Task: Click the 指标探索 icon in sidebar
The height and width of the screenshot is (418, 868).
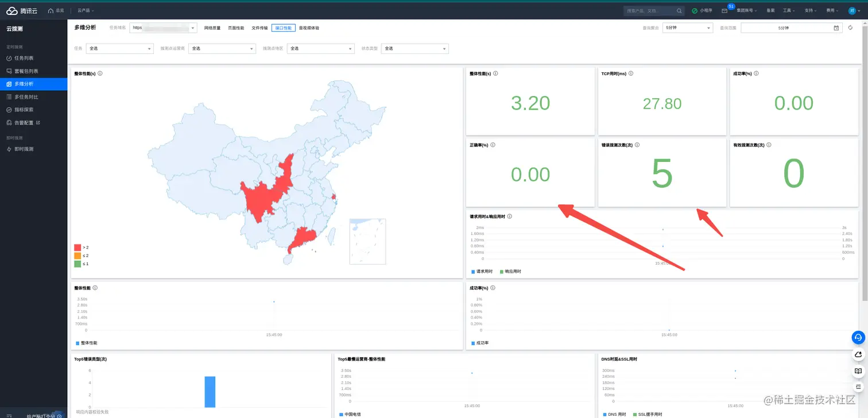Action: (9, 110)
